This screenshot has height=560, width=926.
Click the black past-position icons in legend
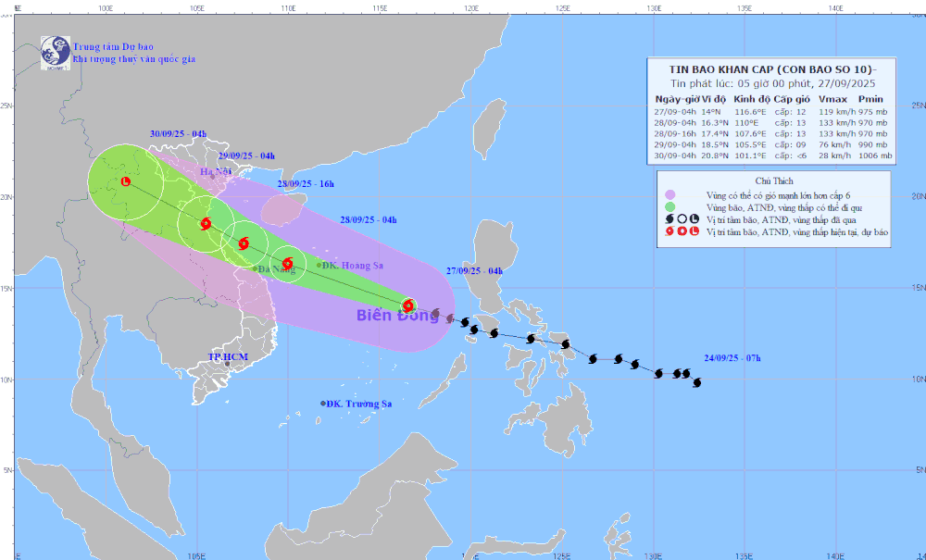pyautogui.click(x=682, y=220)
